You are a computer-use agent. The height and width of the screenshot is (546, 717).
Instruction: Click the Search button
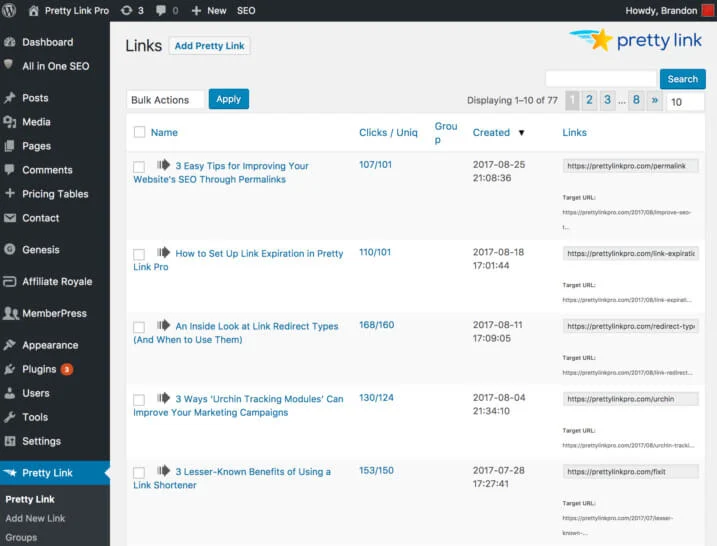point(683,79)
